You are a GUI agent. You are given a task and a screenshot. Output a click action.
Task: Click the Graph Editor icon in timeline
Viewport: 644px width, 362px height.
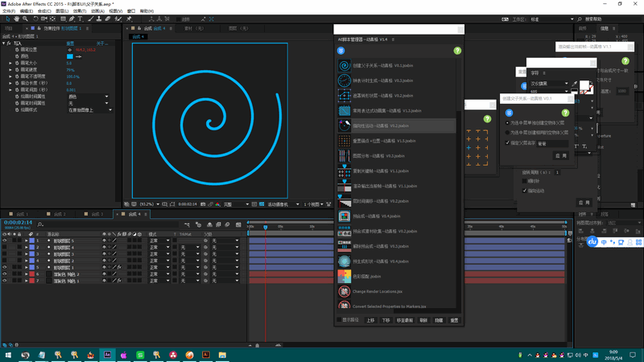click(x=238, y=224)
